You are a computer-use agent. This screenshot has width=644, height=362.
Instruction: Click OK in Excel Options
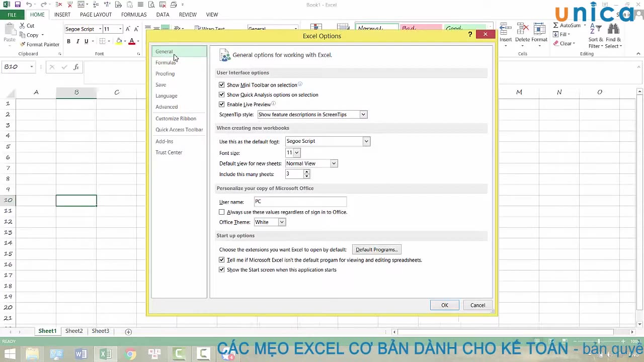click(445, 305)
